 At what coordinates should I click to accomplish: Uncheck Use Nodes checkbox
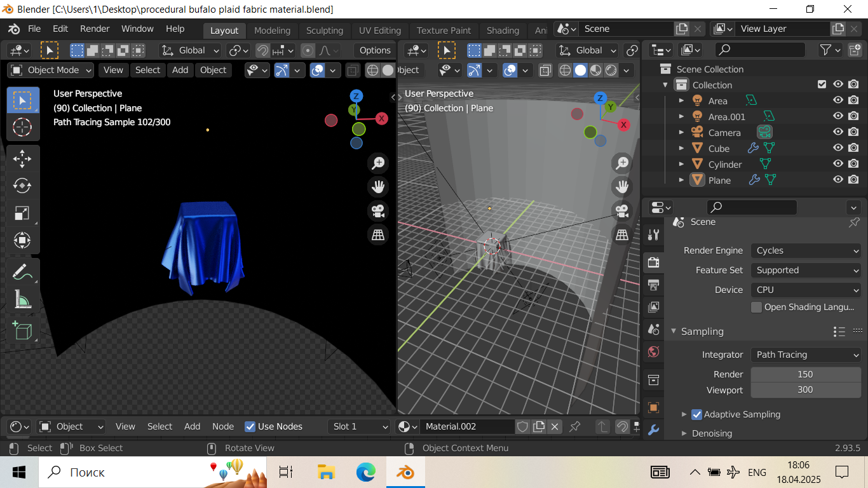tap(250, 426)
